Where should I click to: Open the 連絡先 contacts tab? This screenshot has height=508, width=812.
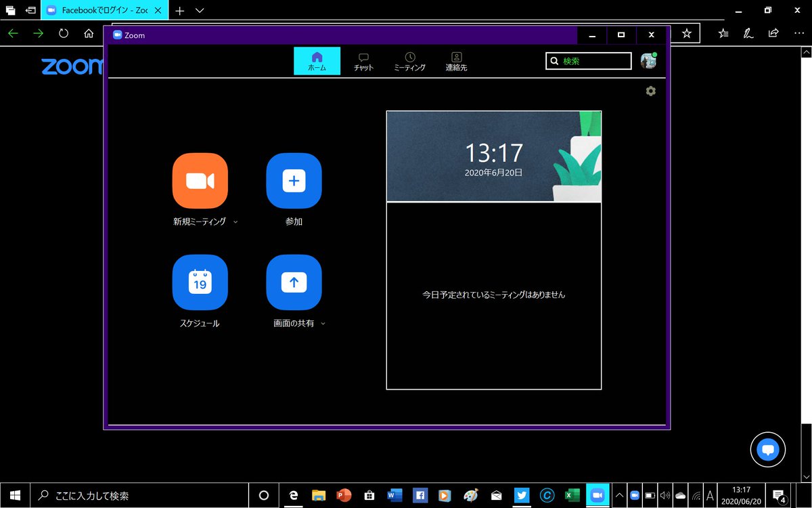point(456,62)
